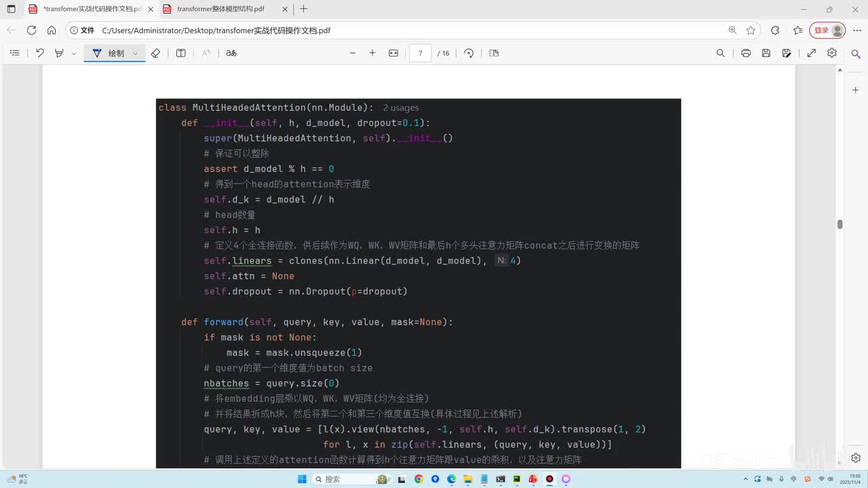The image size is (868, 488).
Task: Open the Edge sidebar search
Action: click(856, 55)
